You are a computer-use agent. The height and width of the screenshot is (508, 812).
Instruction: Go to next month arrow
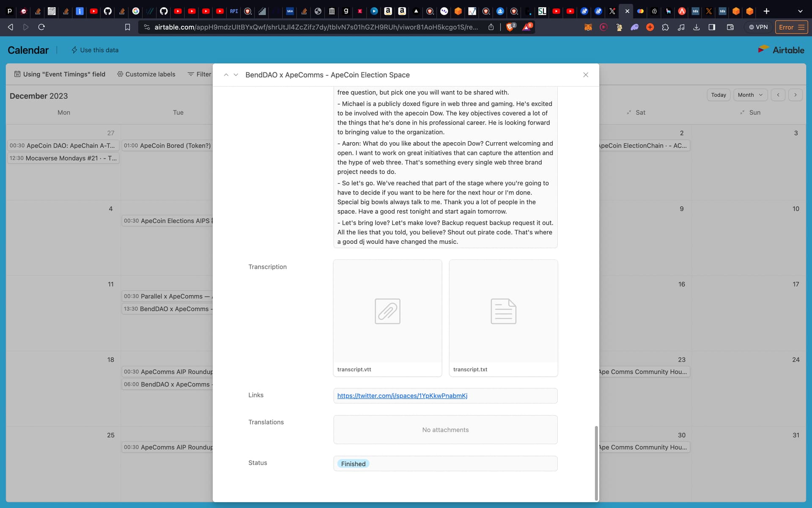point(795,95)
